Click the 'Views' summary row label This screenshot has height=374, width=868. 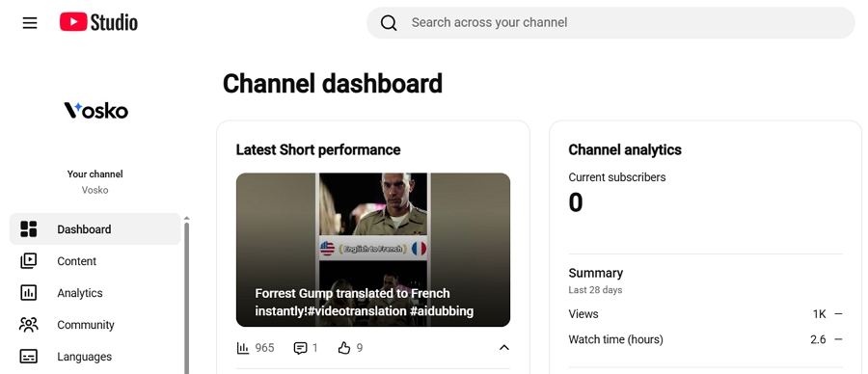point(583,314)
